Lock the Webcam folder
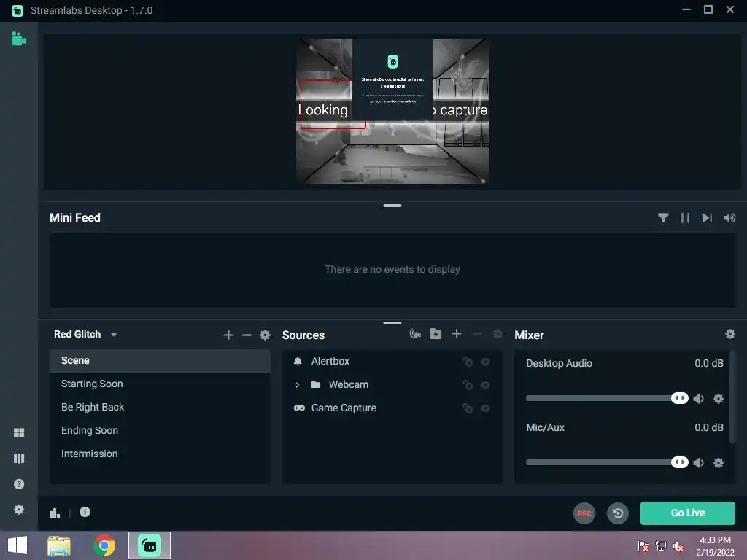The height and width of the screenshot is (560, 747). pyautogui.click(x=468, y=385)
